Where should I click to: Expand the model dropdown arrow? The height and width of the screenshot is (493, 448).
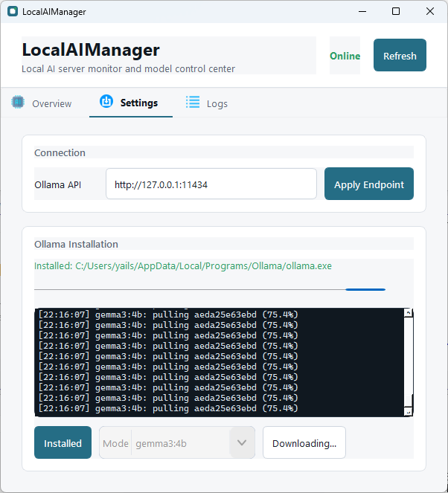pos(242,442)
